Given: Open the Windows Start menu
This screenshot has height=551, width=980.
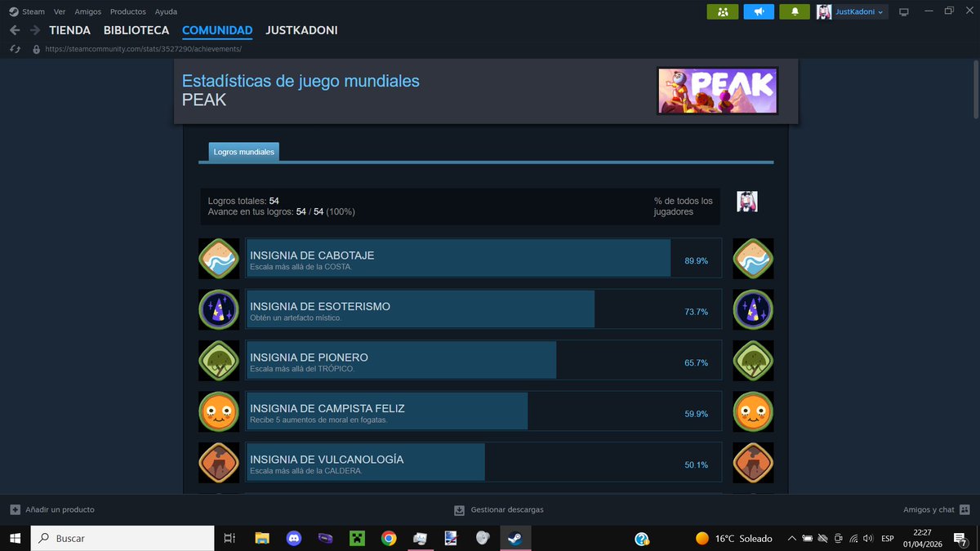Looking at the screenshot, I should tap(15, 538).
